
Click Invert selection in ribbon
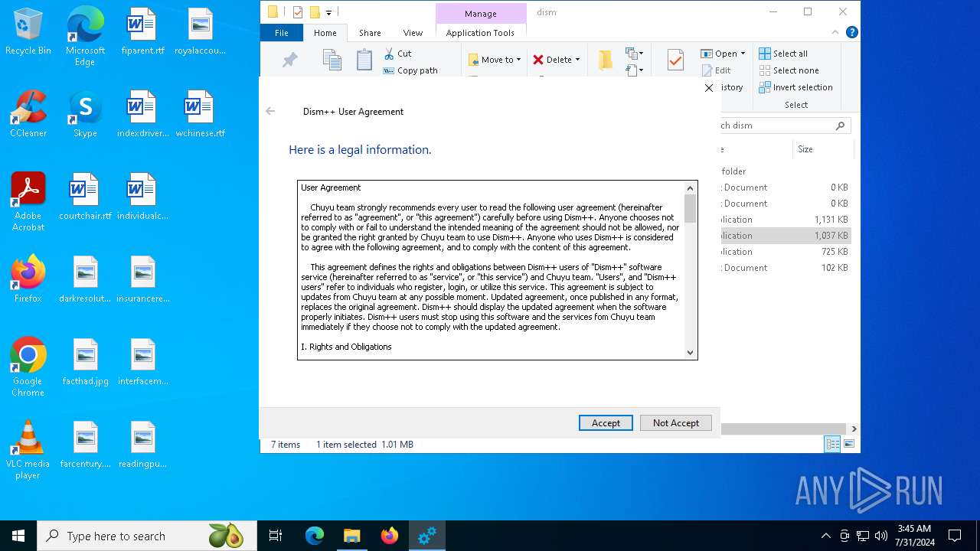(x=795, y=87)
